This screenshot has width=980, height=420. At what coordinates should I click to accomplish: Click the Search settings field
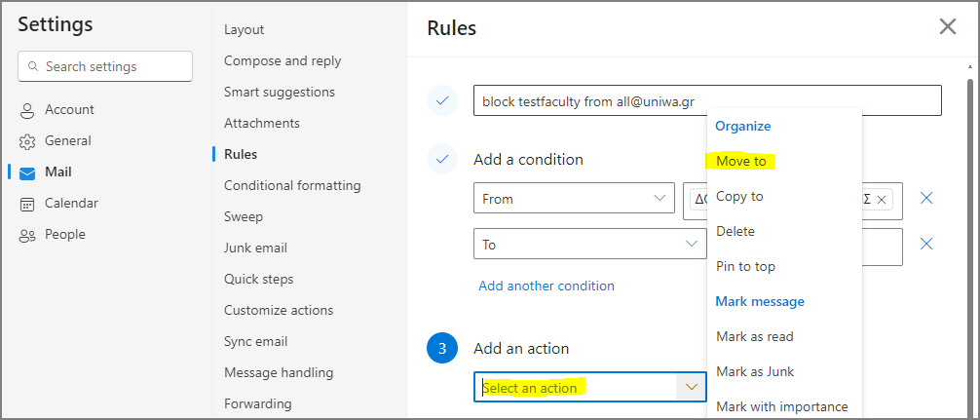coord(105,66)
